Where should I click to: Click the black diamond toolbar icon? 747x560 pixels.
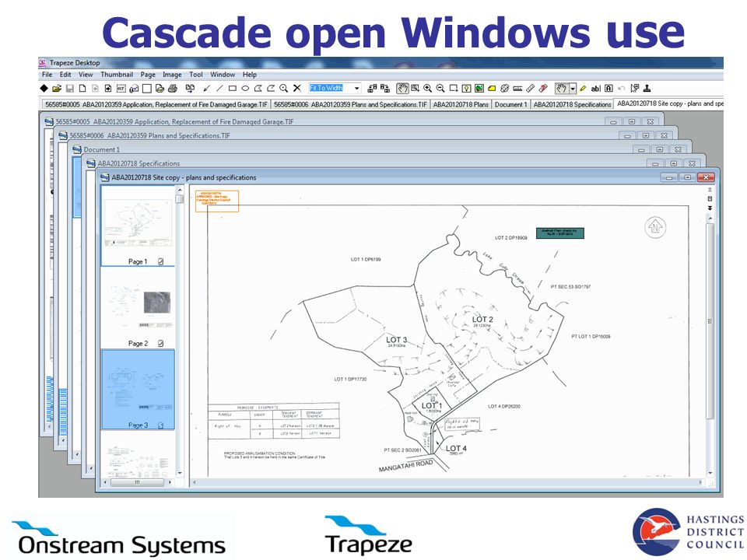click(44, 88)
